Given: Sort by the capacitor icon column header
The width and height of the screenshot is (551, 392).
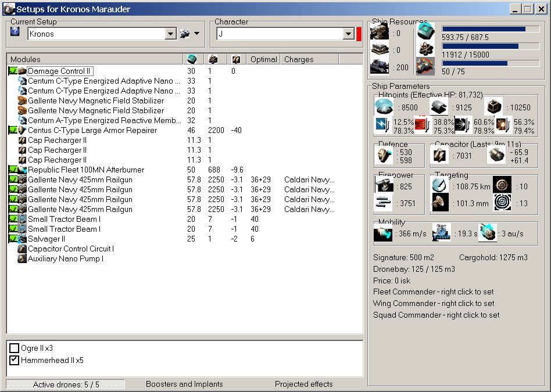Looking at the screenshot, I should click(x=237, y=59).
